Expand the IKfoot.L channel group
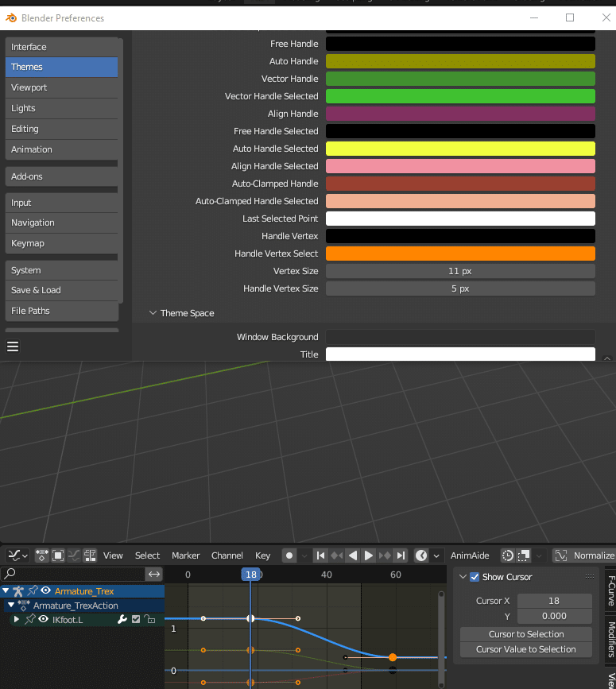 (x=17, y=619)
